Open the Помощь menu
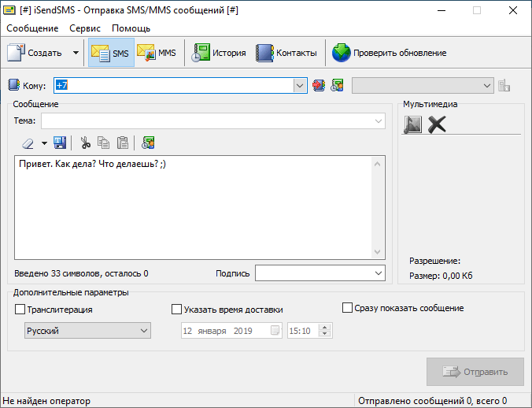Image resolution: width=532 pixels, height=408 pixels. click(131, 28)
